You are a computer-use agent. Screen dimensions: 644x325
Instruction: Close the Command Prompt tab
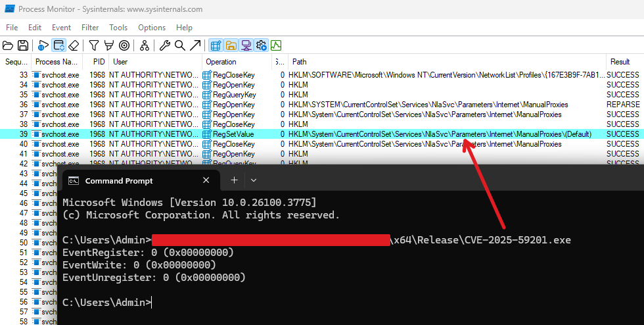pos(206,180)
